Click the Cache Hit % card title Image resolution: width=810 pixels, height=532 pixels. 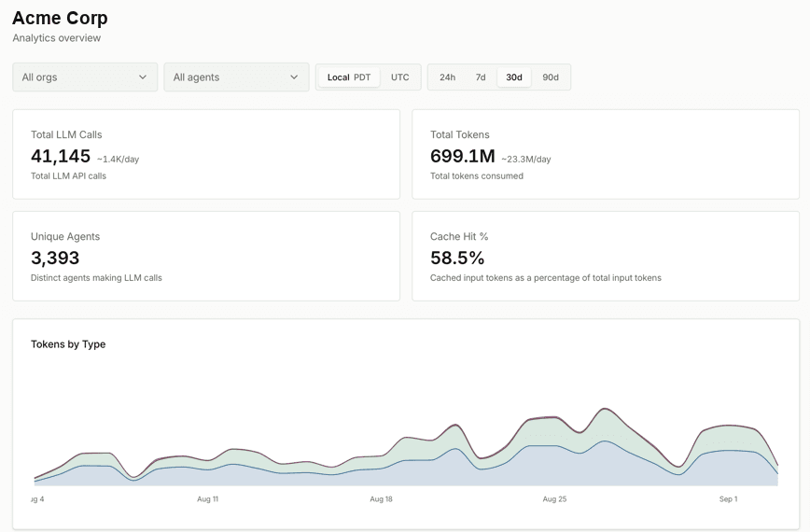tap(459, 236)
